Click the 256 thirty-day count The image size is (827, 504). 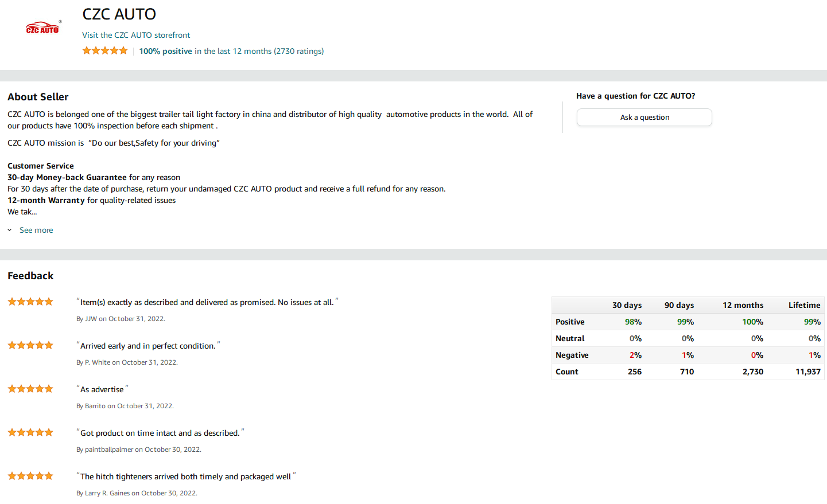pyautogui.click(x=635, y=372)
